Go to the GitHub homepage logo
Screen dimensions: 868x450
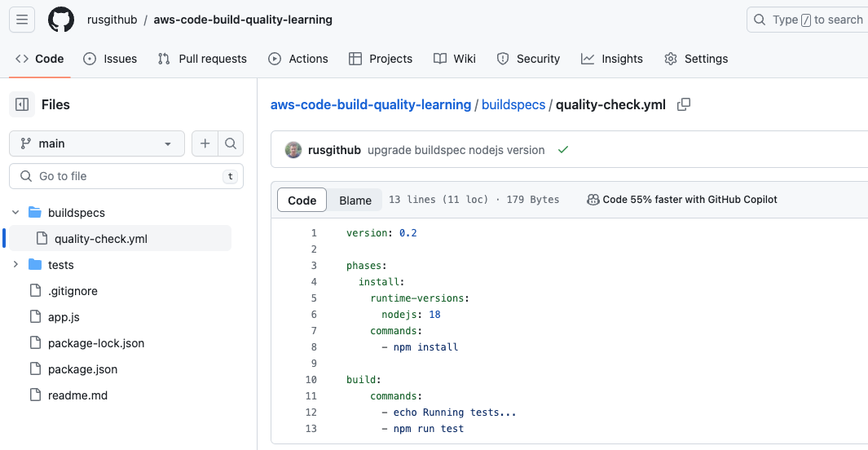point(61,20)
